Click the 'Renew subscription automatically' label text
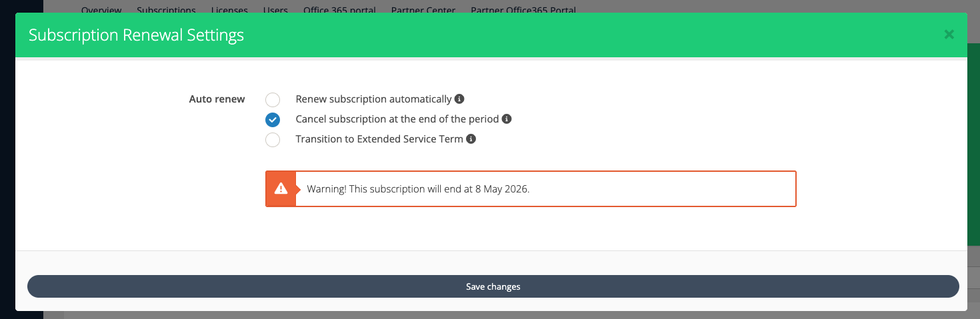Image resolution: width=980 pixels, height=319 pixels. (373, 99)
